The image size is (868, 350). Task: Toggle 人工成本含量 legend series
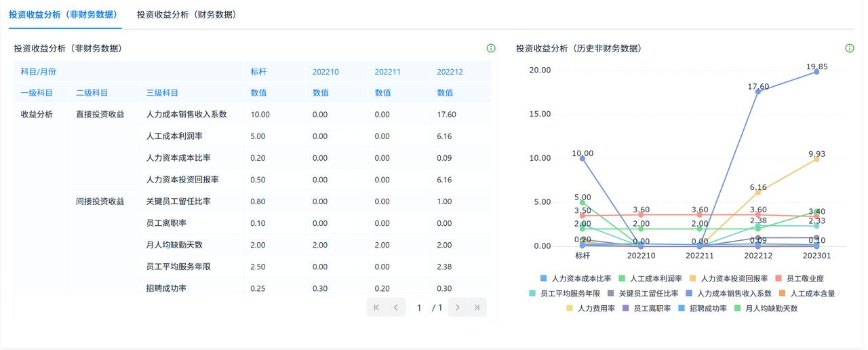pyautogui.click(x=807, y=294)
